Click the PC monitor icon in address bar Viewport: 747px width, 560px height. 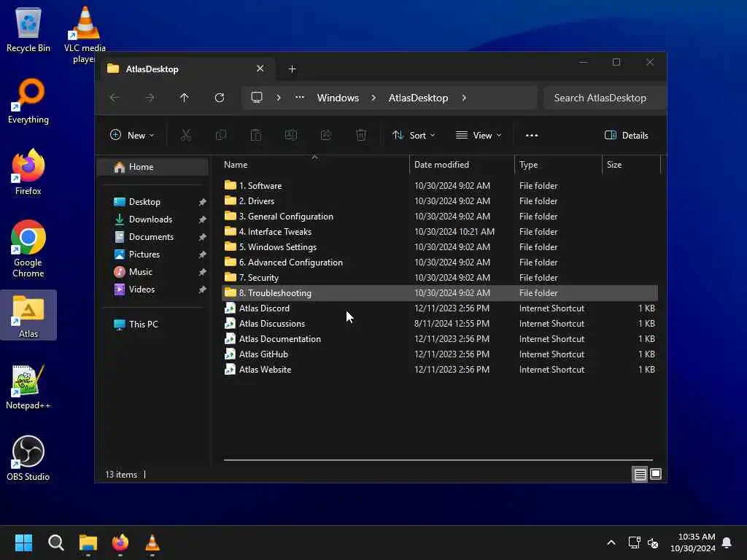[257, 98]
